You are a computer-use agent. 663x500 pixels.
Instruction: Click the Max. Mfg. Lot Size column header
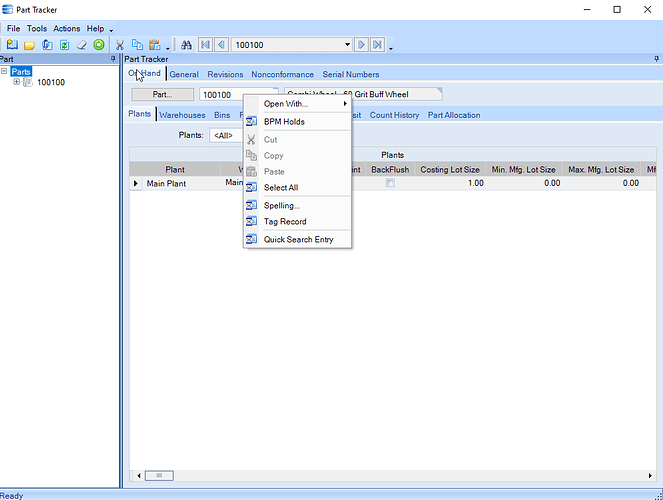click(601, 169)
